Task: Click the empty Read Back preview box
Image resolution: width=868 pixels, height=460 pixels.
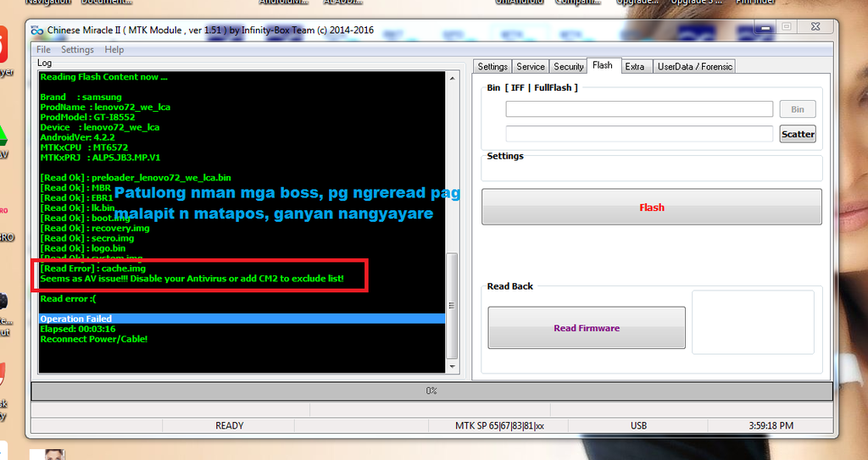Action: pyautogui.click(x=753, y=322)
